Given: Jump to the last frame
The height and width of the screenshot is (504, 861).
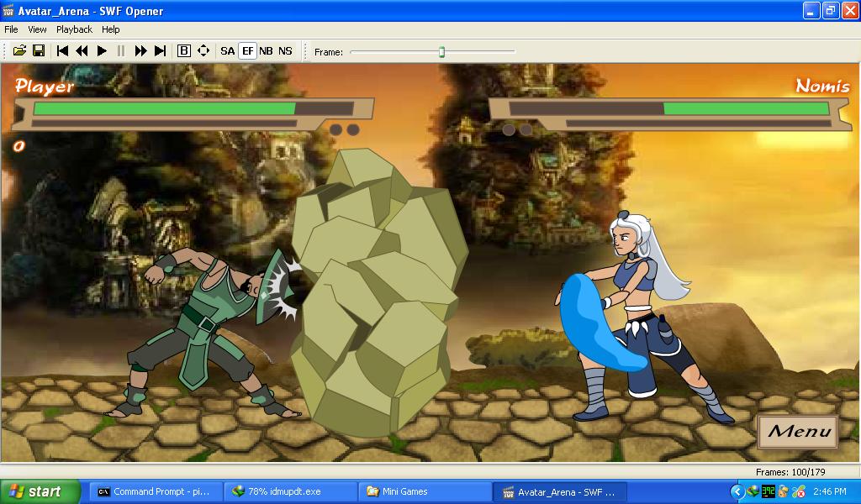Looking at the screenshot, I should tap(160, 51).
